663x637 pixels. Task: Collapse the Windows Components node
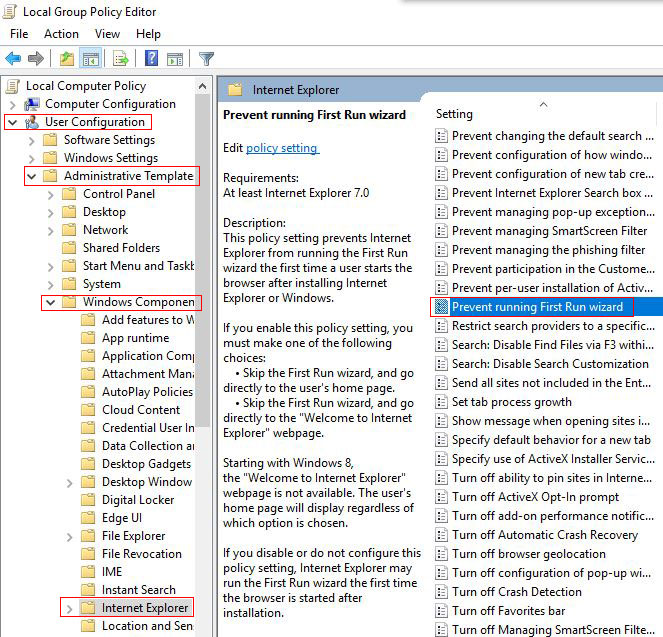pyautogui.click(x=51, y=302)
